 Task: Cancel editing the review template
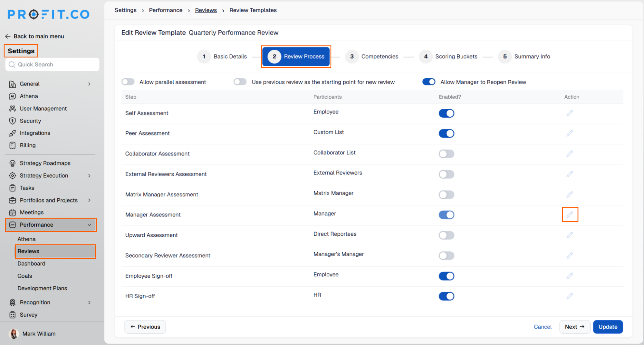[543, 327]
